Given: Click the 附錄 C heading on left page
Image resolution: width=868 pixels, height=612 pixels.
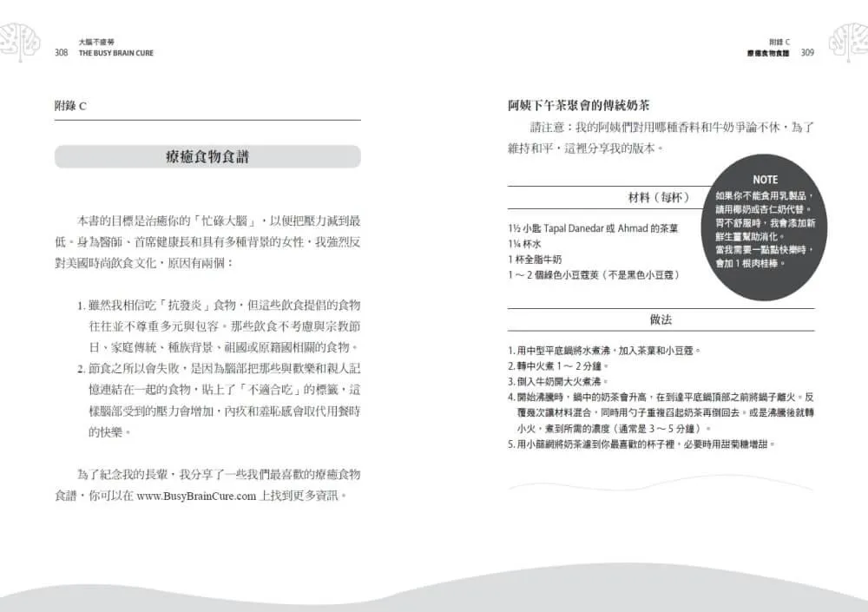Looking at the screenshot, I should click(70, 106).
